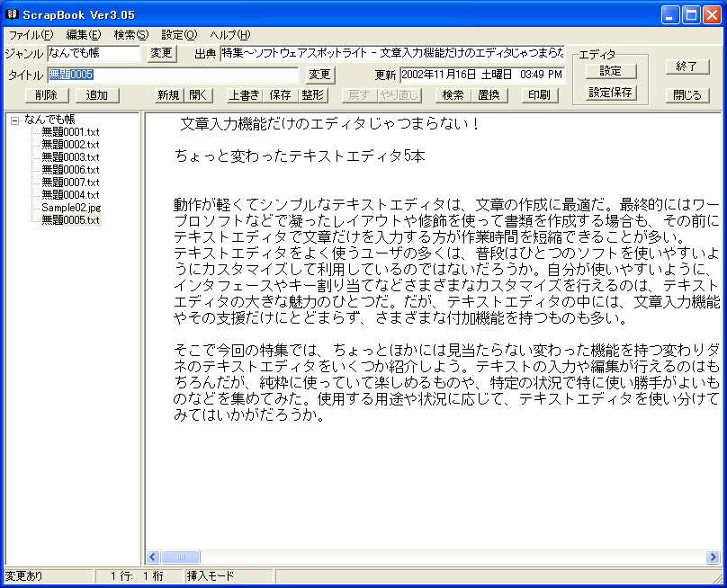Open the ヘルプ(H) menu
Viewport: 727px width, 588px height.
tap(230, 35)
